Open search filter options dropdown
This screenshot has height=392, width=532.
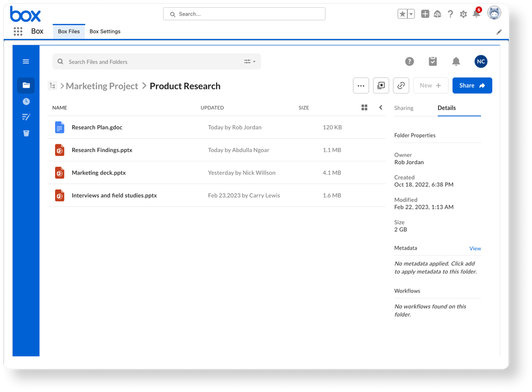tap(250, 62)
